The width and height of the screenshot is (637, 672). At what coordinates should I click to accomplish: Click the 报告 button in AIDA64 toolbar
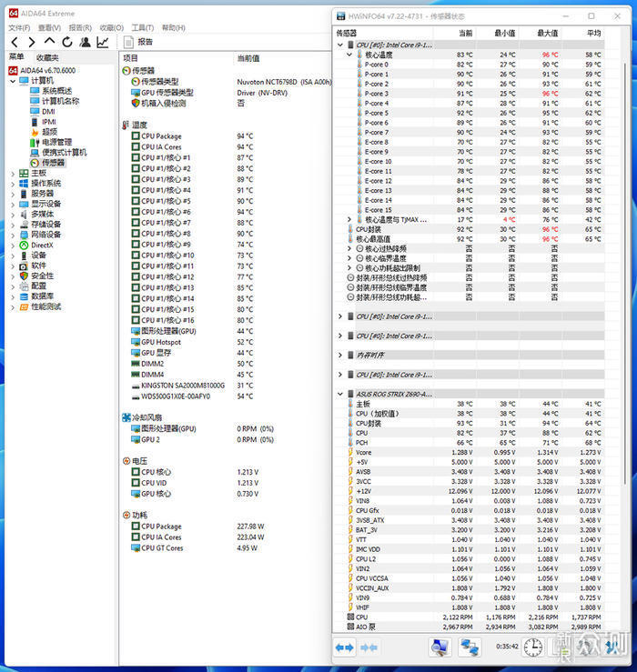[138, 42]
